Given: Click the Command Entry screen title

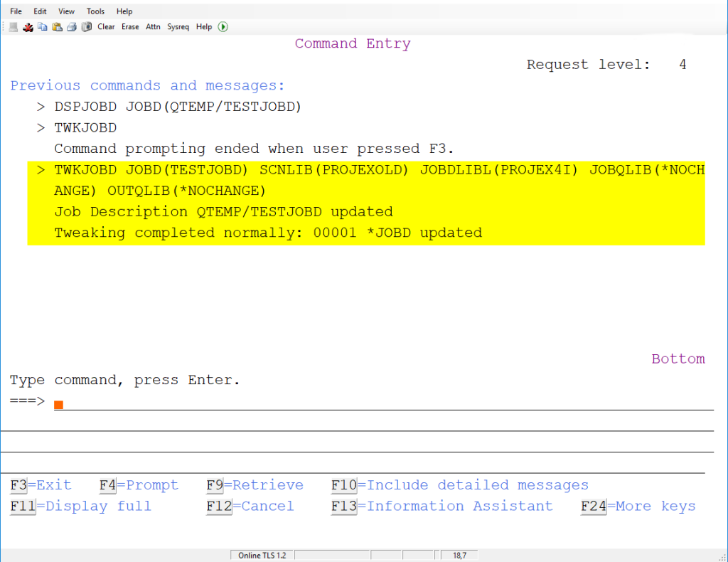Looking at the screenshot, I should click(353, 43).
